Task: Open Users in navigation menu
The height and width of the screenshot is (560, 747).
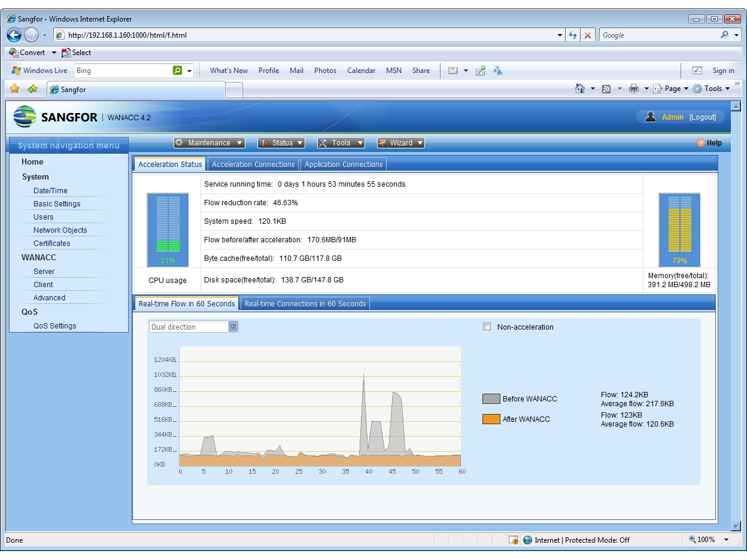Action: [43, 217]
